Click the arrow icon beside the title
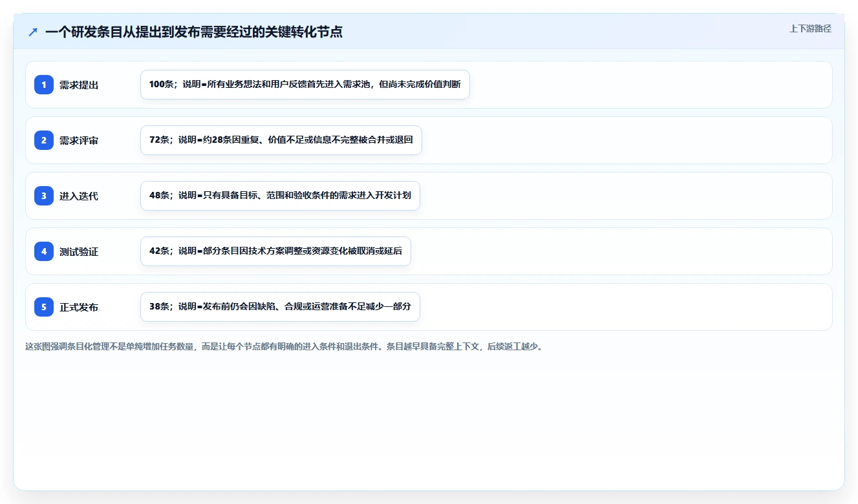 pos(33,32)
